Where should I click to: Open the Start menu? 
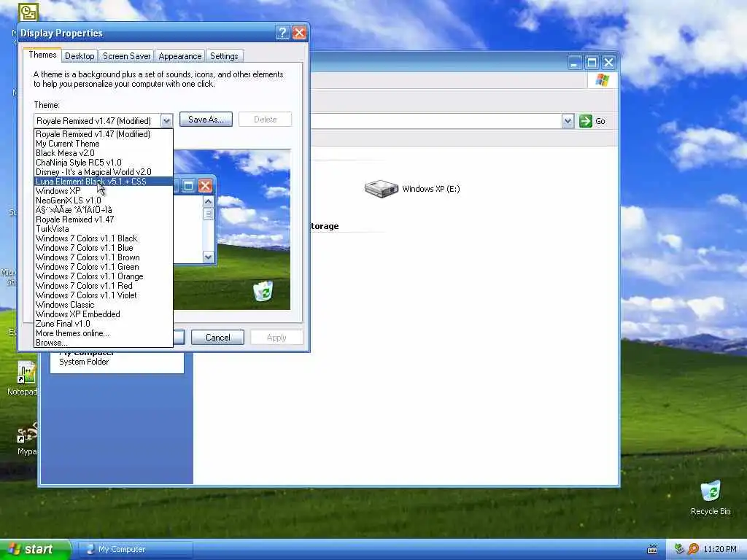36,550
